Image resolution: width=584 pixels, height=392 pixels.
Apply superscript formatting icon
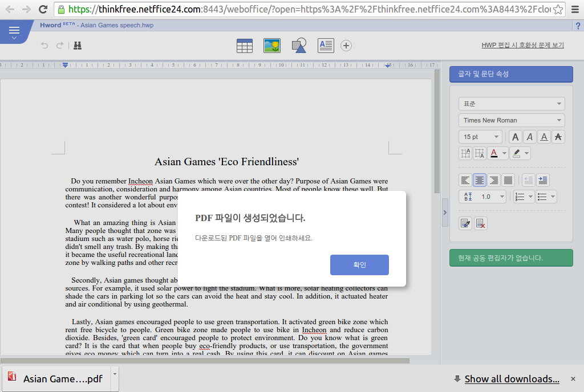(x=465, y=153)
